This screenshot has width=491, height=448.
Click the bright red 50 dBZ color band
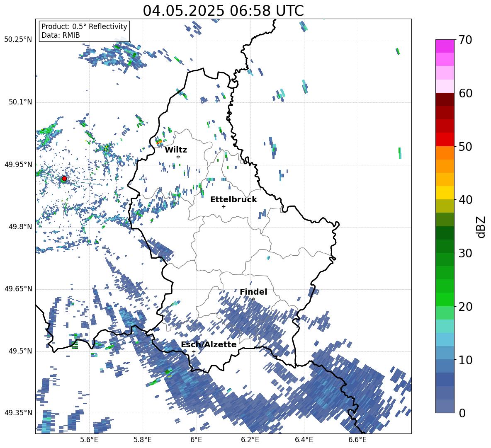(445, 140)
